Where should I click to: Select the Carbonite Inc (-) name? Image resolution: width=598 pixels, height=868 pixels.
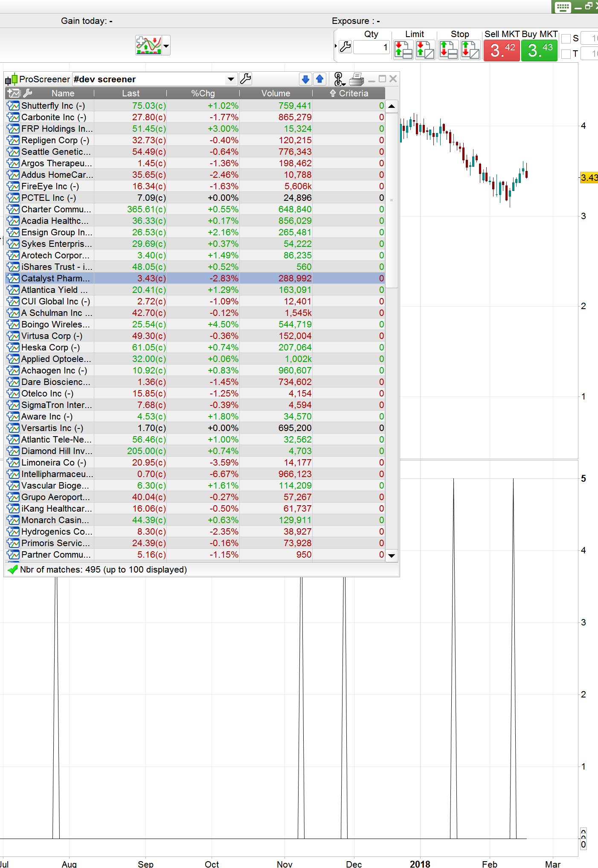tap(54, 117)
